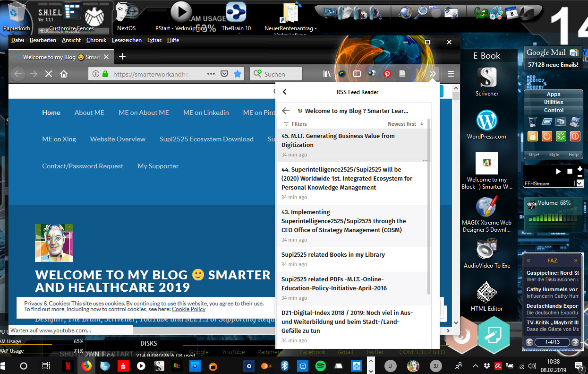Expand the toolbar overflow chevron
This screenshot has height=374, width=588.
click(x=432, y=74)
